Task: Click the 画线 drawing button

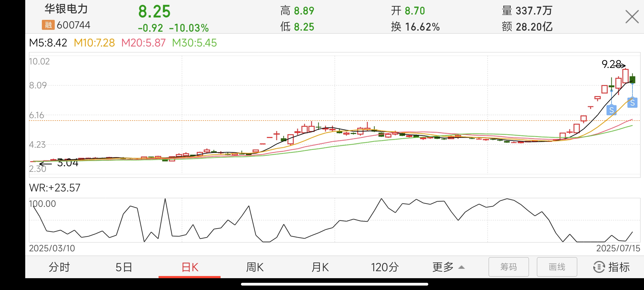Action: [x=557, y=267]
